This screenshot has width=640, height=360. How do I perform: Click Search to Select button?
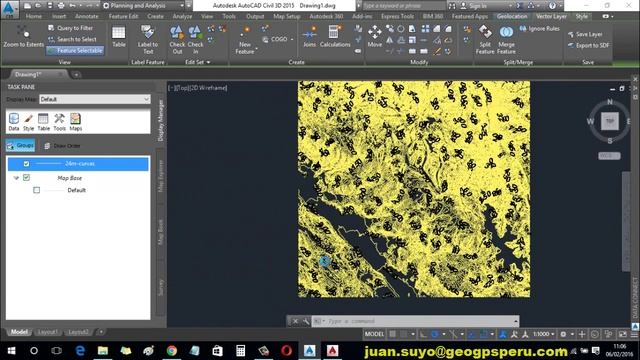pos(72,39)
